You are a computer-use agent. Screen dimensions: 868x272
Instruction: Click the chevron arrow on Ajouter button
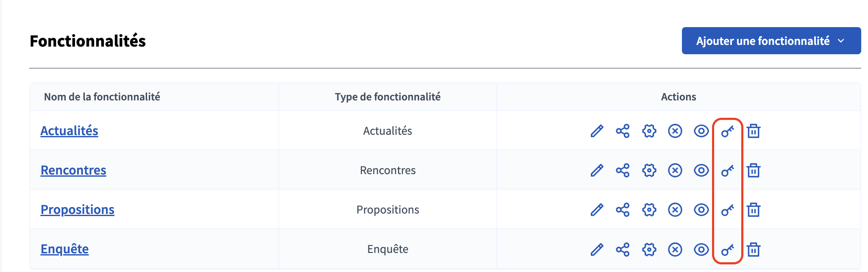pos(841,41)
